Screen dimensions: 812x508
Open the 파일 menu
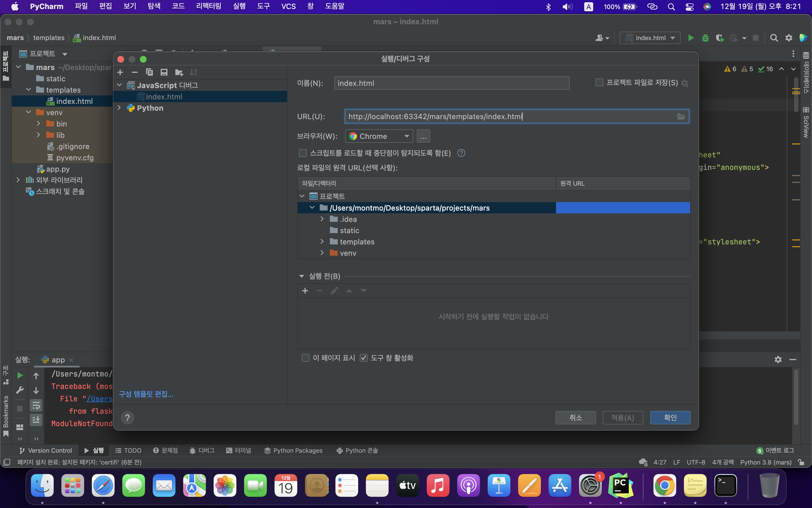click(x=81, y=6)
